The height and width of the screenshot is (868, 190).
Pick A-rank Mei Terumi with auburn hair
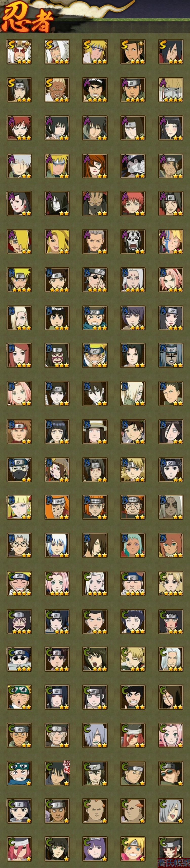click(95, 166)
